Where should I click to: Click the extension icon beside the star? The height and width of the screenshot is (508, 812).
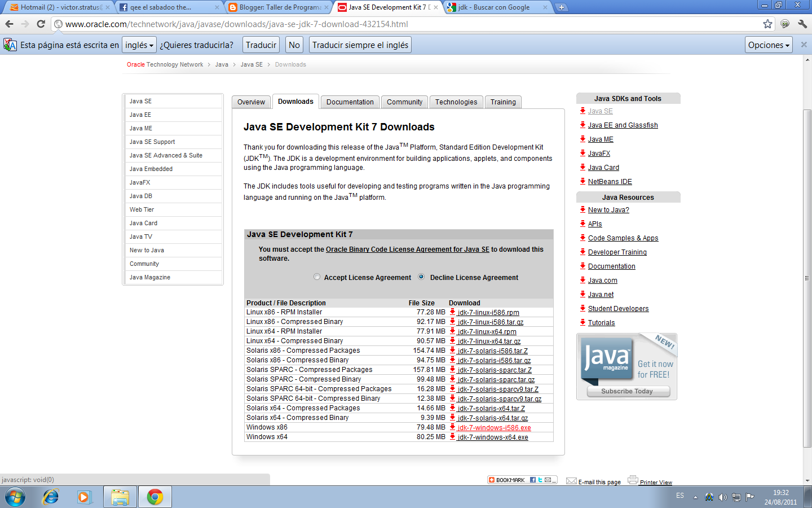(x=785, y=24)
